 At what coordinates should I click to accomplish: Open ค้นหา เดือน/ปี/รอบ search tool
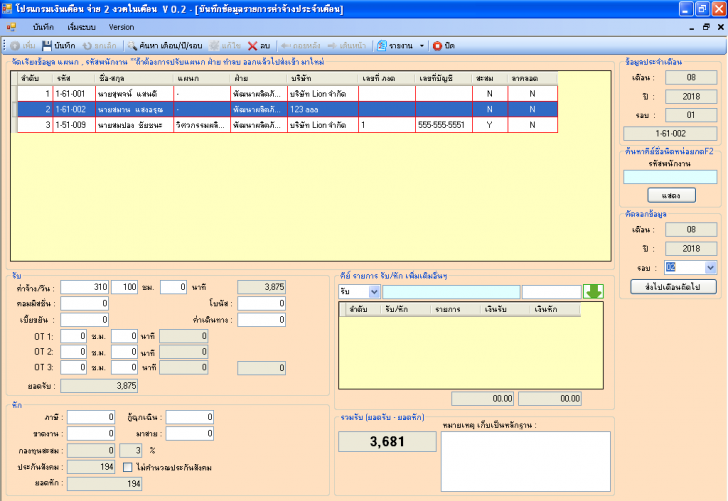165,46
